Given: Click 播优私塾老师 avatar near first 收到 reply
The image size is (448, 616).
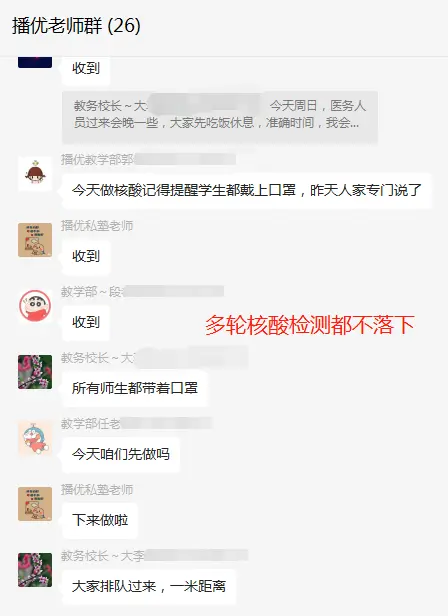Looking at the screenshot, I should pos(35,240).
